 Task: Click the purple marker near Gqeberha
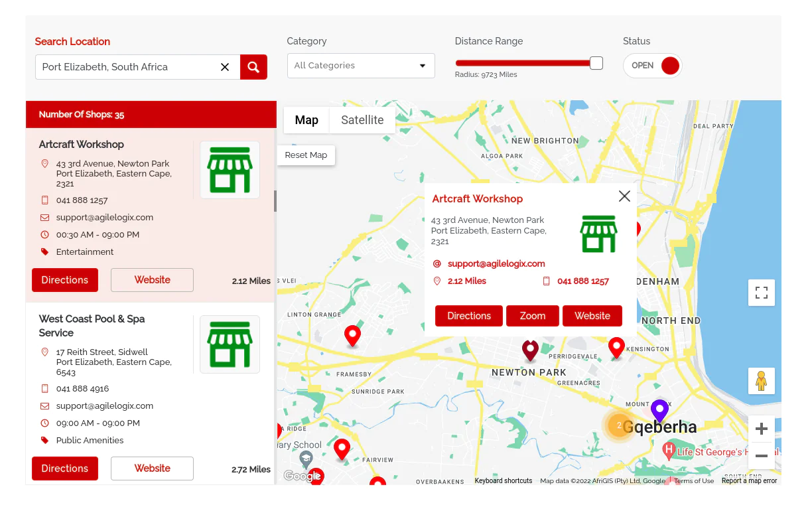[659, 411]
